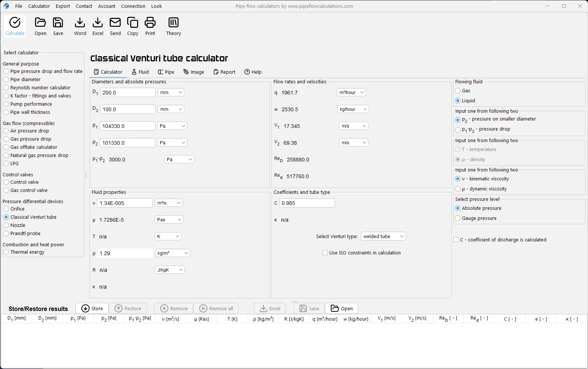588x369 pixels.
Task: Click the Restore results button
Action: pyautogui.click(x=128, y=309)
